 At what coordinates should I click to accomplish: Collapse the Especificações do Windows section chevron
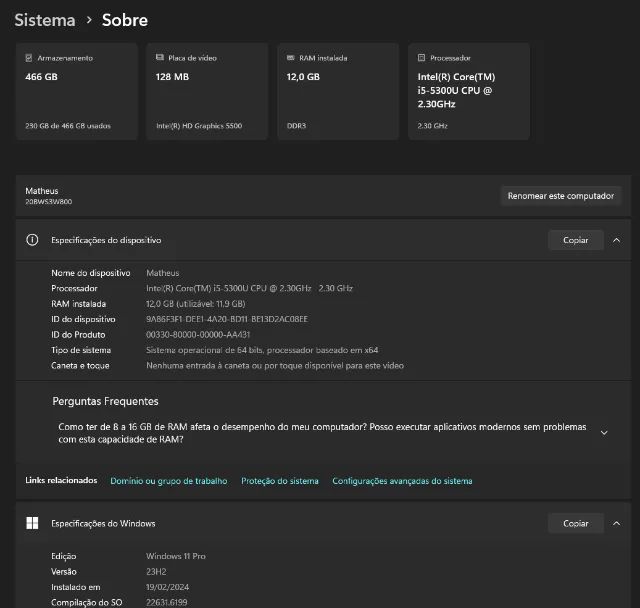click(616, 523)
